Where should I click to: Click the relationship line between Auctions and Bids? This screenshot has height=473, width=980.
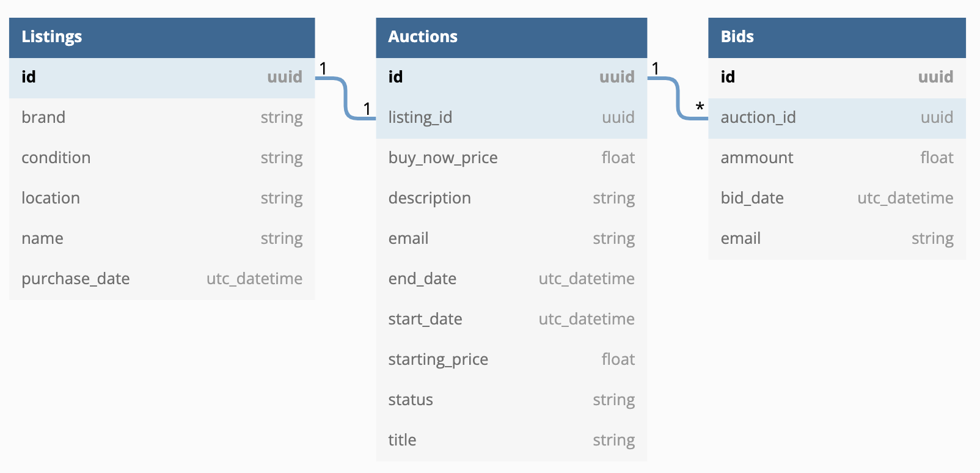tap(678, 98)
